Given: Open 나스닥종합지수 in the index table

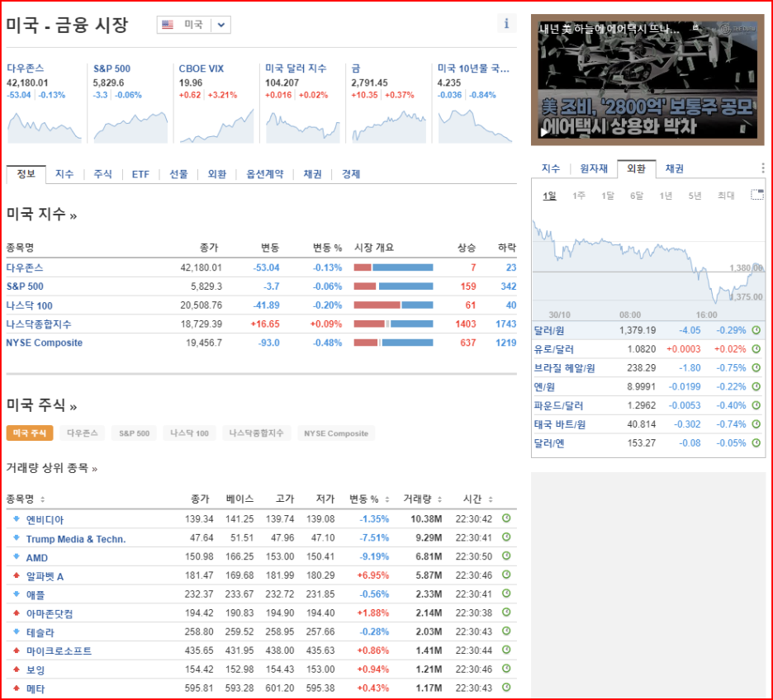Looking at the screenshot, I should pyautogui.click(x=39, y=324).
